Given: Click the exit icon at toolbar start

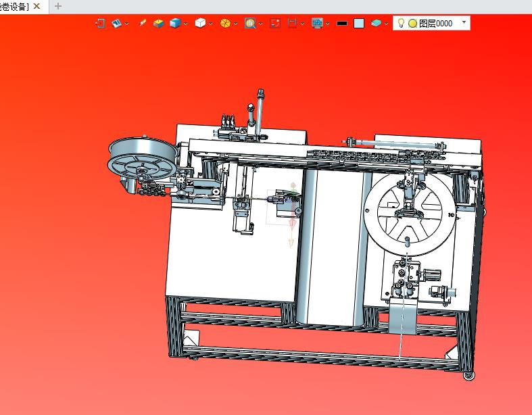Looking at the screenshot, I should [x=100, y=24].
